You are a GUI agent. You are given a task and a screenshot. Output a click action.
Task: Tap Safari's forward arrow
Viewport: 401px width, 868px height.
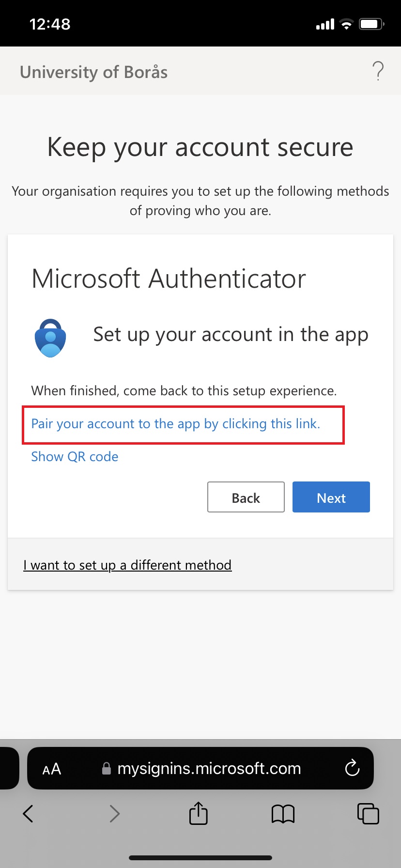coord(114,814)
